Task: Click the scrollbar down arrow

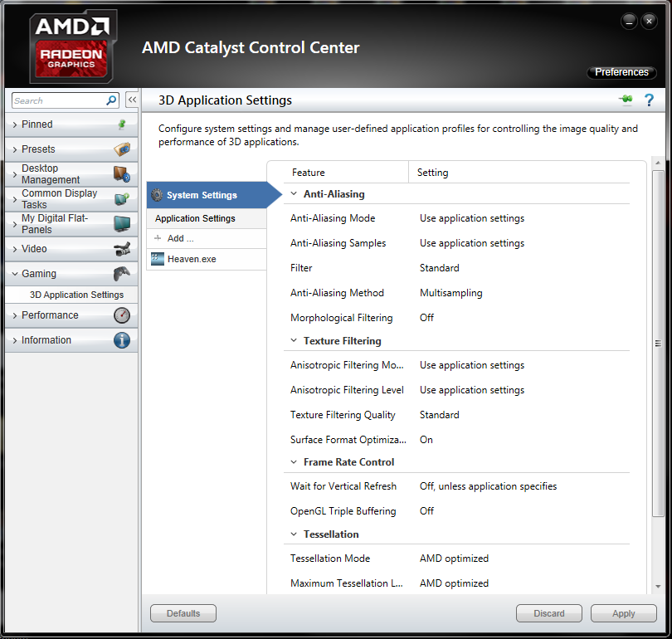Action: tap(658, 587)
